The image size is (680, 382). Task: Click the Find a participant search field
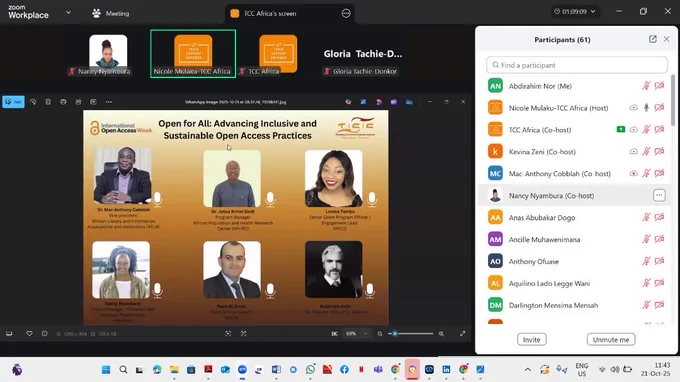tap(576, 65)
